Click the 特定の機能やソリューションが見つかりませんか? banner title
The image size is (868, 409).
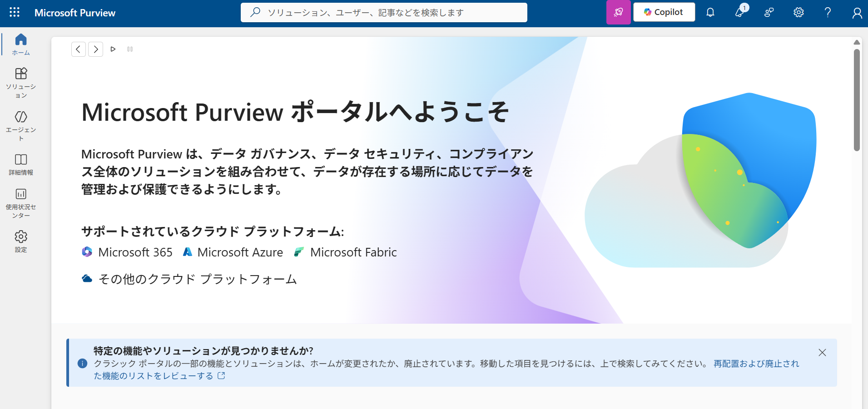click(203, 350)
